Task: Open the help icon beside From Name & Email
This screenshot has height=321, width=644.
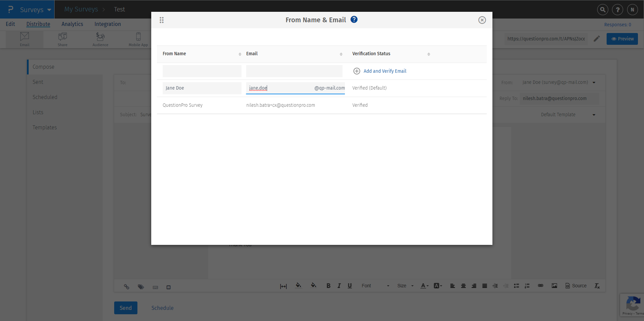Action: [x=354, y=20]
